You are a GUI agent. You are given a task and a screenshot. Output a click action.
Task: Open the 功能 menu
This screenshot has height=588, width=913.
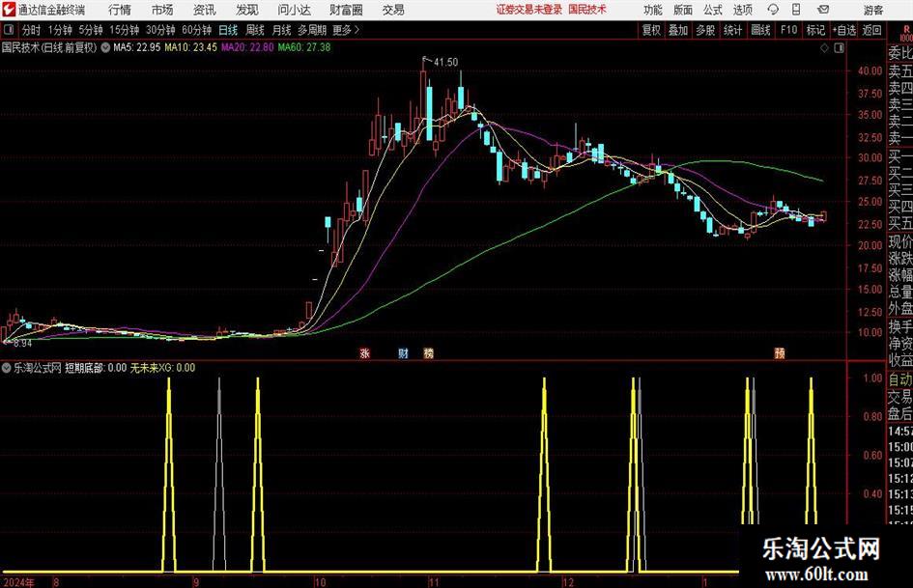click(653, 10)
